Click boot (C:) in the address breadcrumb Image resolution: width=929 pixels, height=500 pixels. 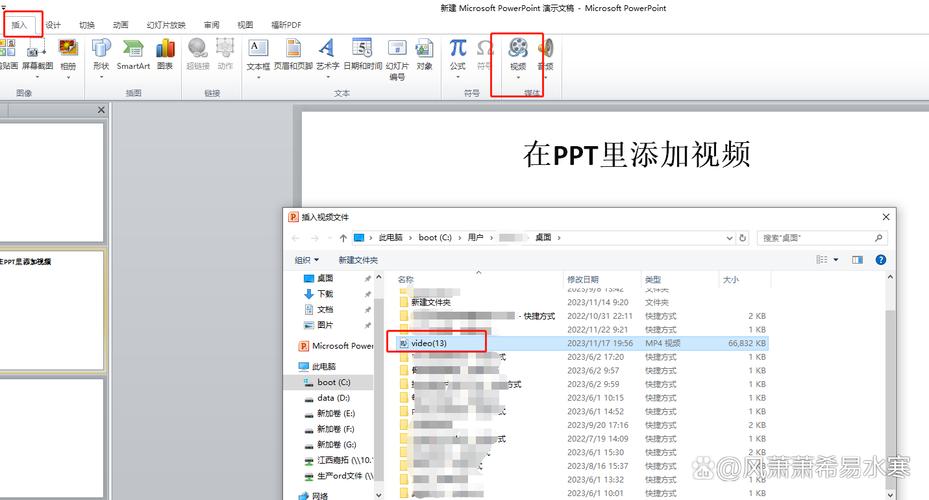click(x=435, y=238)
